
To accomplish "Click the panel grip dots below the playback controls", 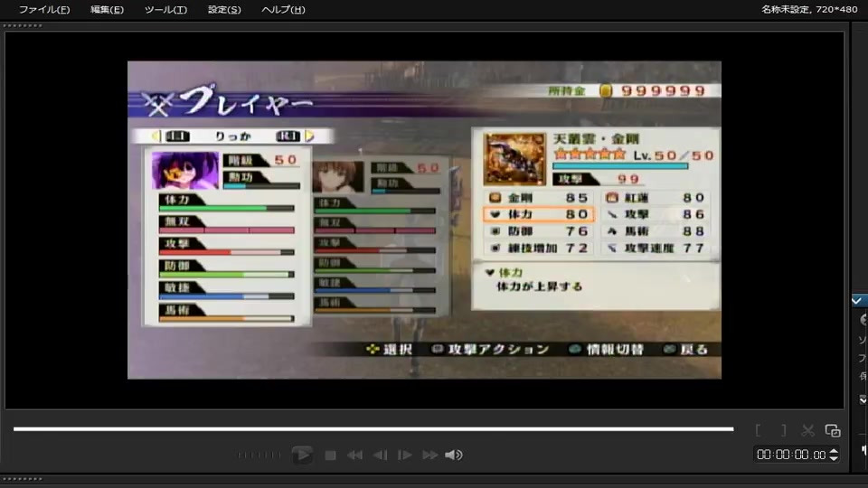I will coord(23,479).
